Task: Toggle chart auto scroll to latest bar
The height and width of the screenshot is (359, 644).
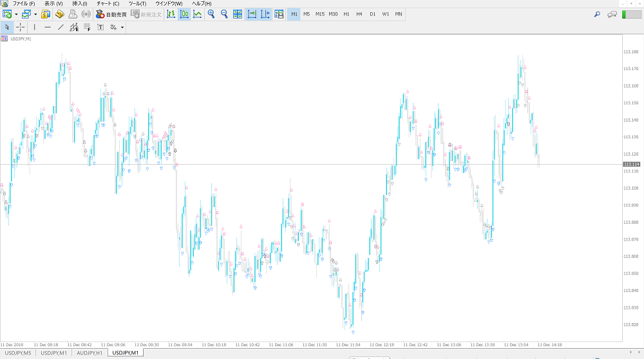Action: (x=252, y=14)
